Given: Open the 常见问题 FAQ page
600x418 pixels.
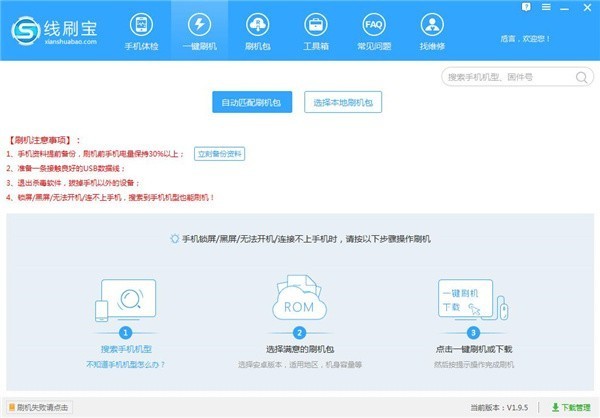Looking at the screenshot, I should [x=373, y=31].
